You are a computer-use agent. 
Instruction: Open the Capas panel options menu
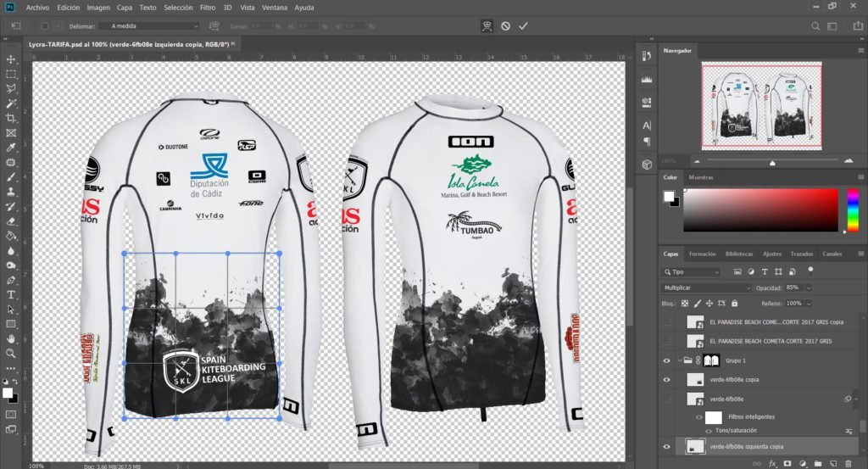click(x=860, y=254)
